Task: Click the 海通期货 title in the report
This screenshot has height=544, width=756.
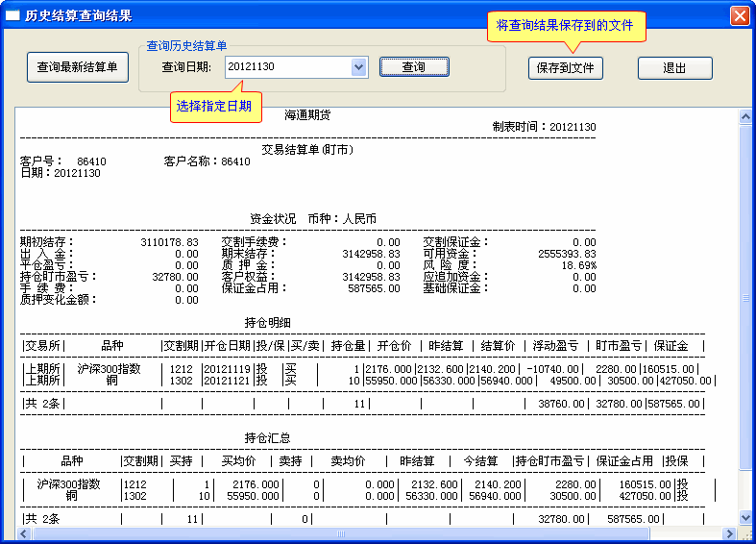Action: [x=307, y=114]
